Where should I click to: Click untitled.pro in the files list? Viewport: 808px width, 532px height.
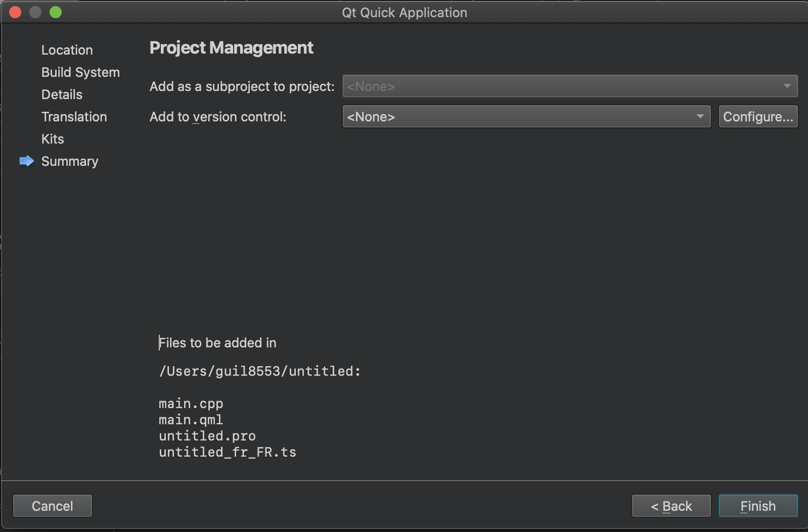click(207, 436)
